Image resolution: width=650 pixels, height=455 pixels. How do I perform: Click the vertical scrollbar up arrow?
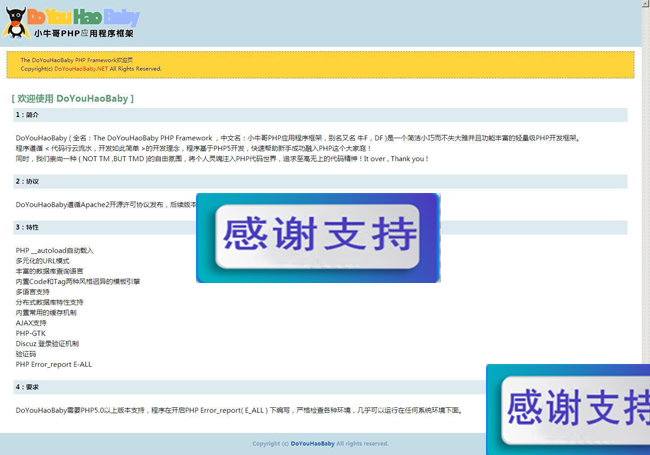click(x=646, y=3)
